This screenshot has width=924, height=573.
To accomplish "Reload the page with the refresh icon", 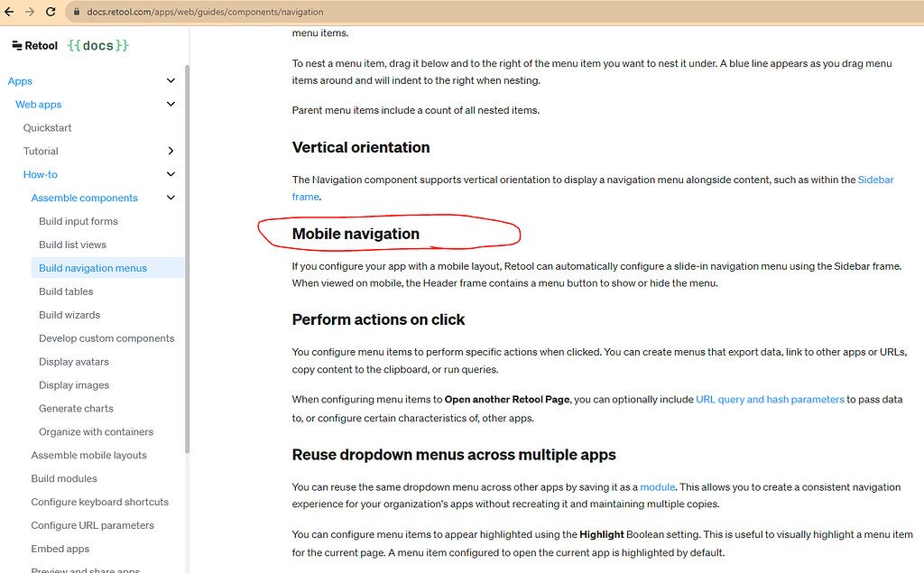I will point(51,12).
